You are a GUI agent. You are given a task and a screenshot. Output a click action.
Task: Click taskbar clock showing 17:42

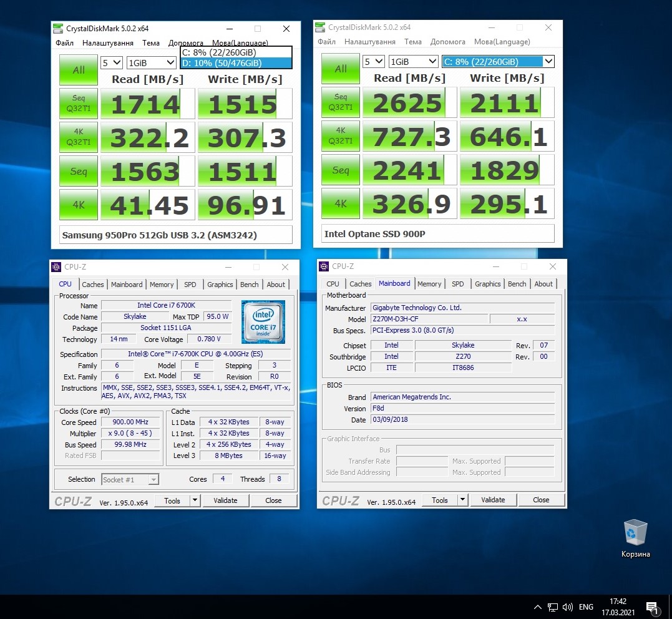(618, 607)
